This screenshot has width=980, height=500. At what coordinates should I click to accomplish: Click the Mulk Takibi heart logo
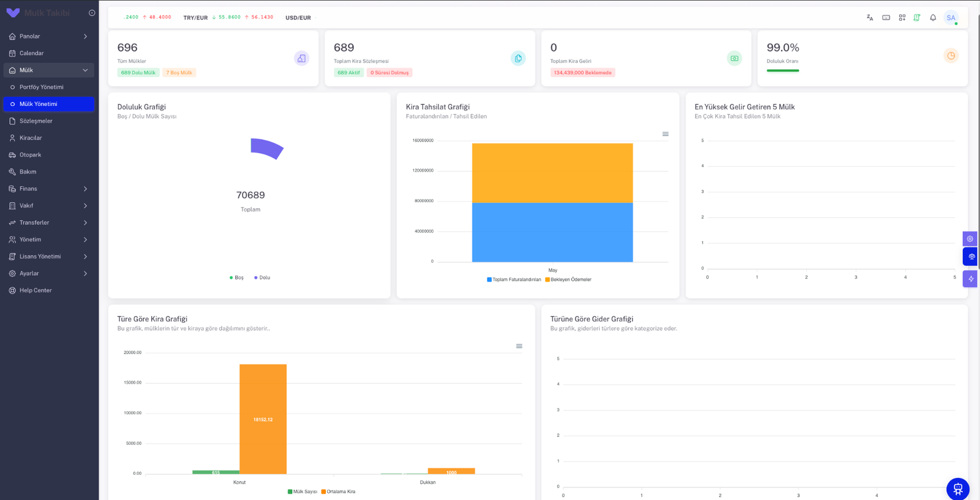coord(13,13)
